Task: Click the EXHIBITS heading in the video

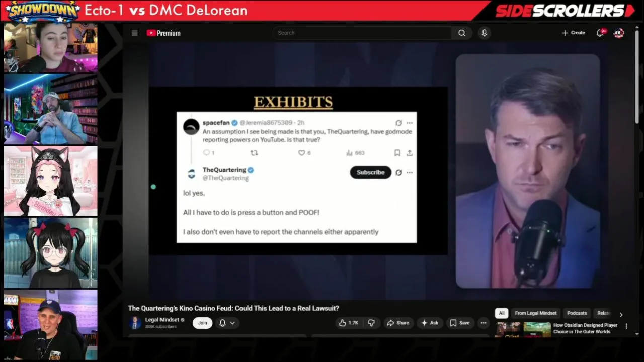Action: pos(293,102)
